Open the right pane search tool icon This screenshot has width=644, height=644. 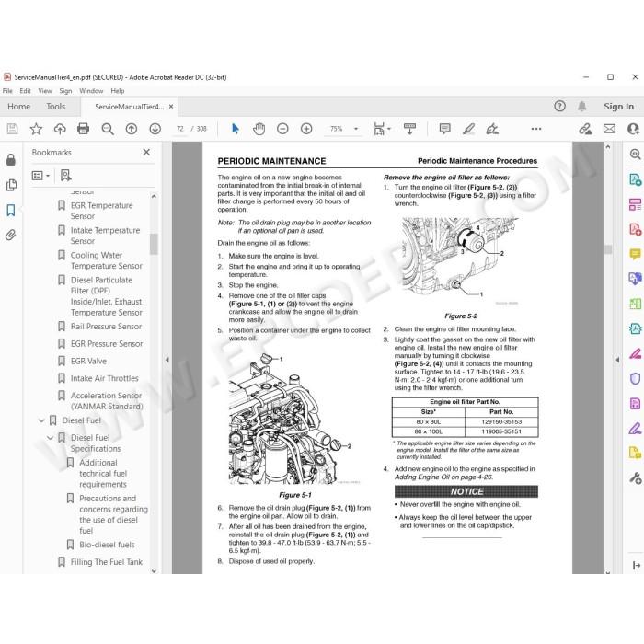635,154
